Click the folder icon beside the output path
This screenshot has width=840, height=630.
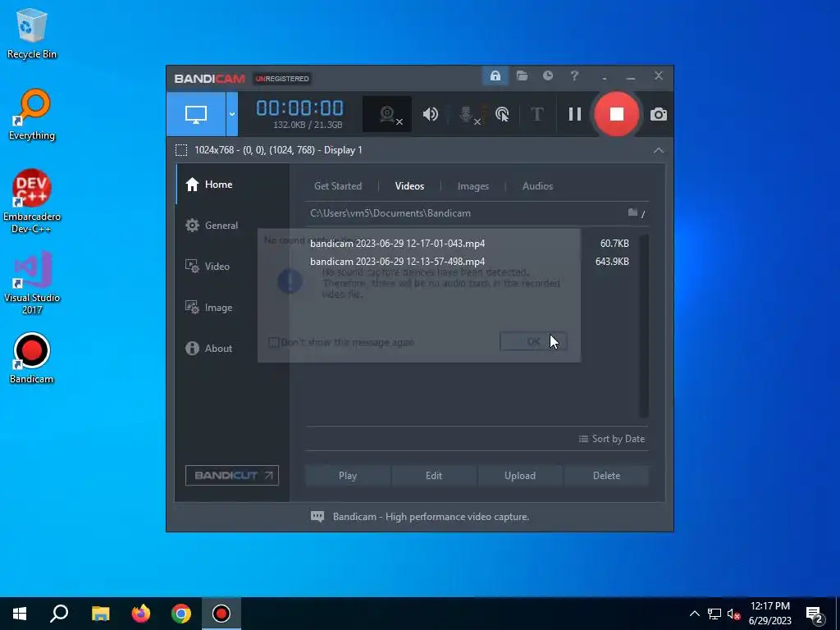point(632,212)
